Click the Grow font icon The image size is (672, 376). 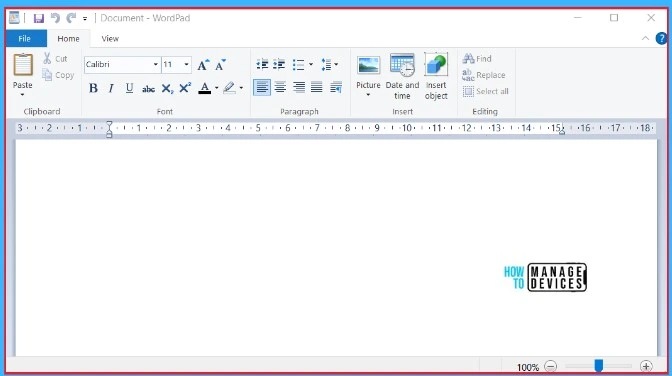point(203,65)
